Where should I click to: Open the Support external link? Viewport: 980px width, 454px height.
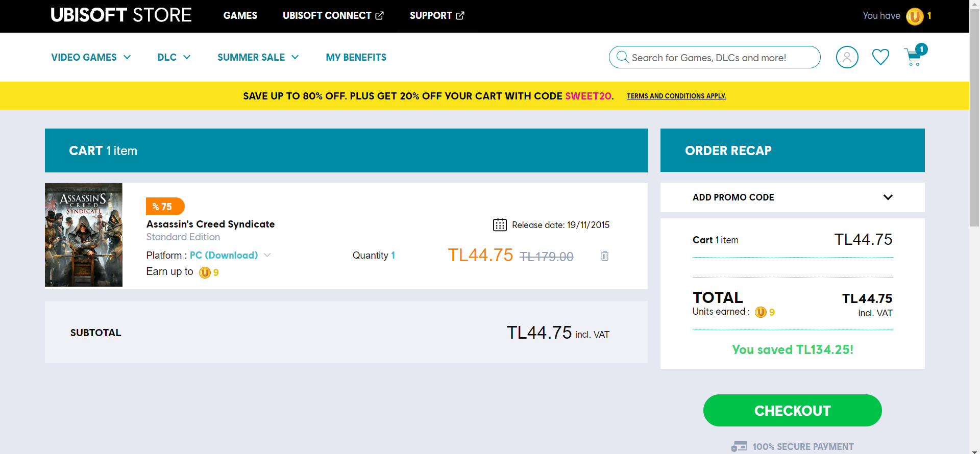point(437,16)
